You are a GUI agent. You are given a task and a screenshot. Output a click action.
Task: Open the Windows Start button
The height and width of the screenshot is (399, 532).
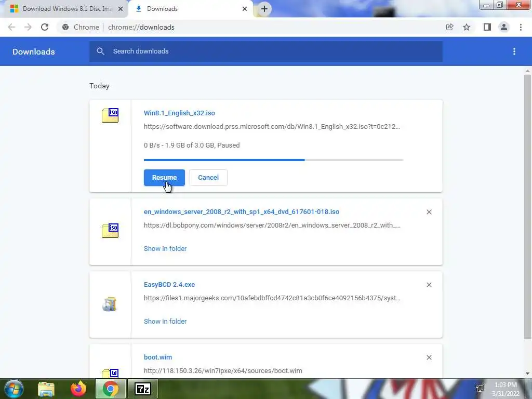(x=14, y=389)
